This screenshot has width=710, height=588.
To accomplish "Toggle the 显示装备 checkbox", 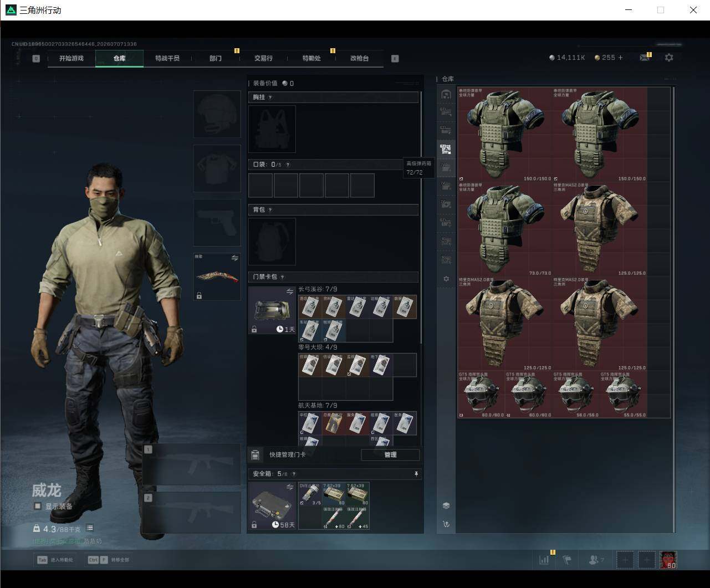I will point(38,506).
